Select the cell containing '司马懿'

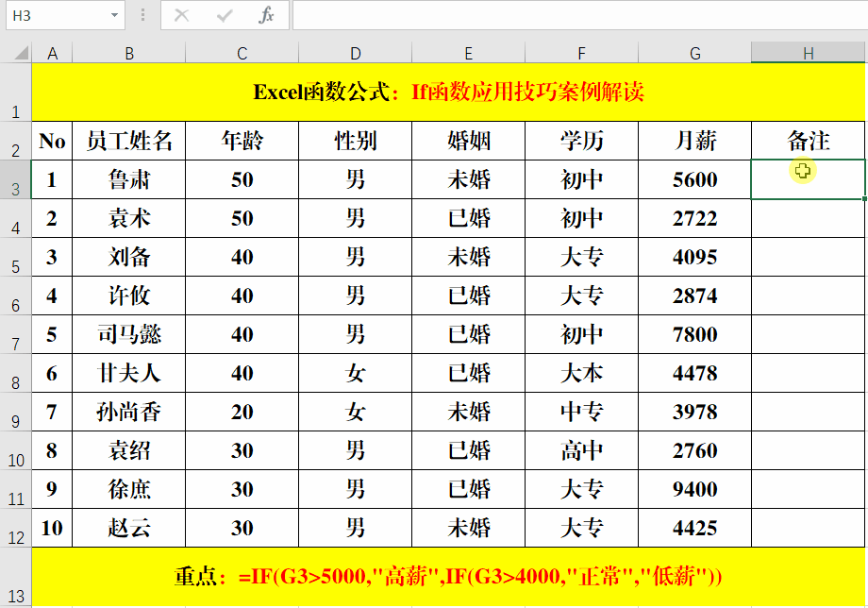[129, 334]
